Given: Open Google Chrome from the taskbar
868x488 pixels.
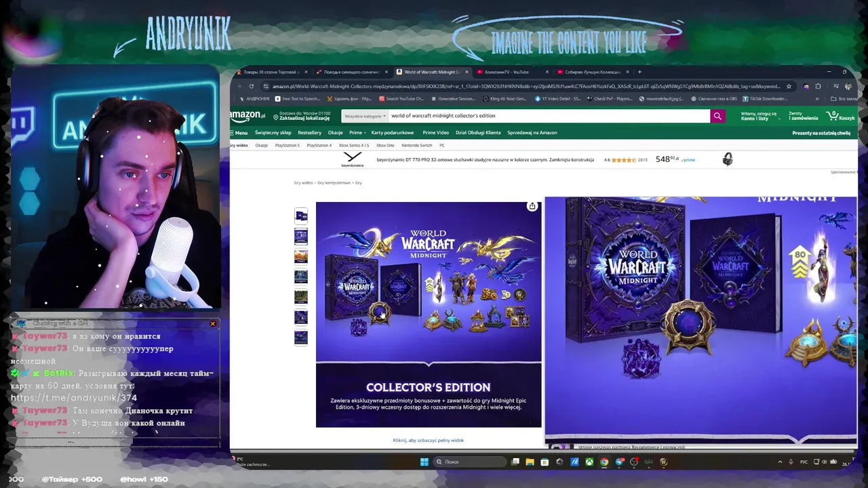Looking at the screenshot, I should 604,462.
